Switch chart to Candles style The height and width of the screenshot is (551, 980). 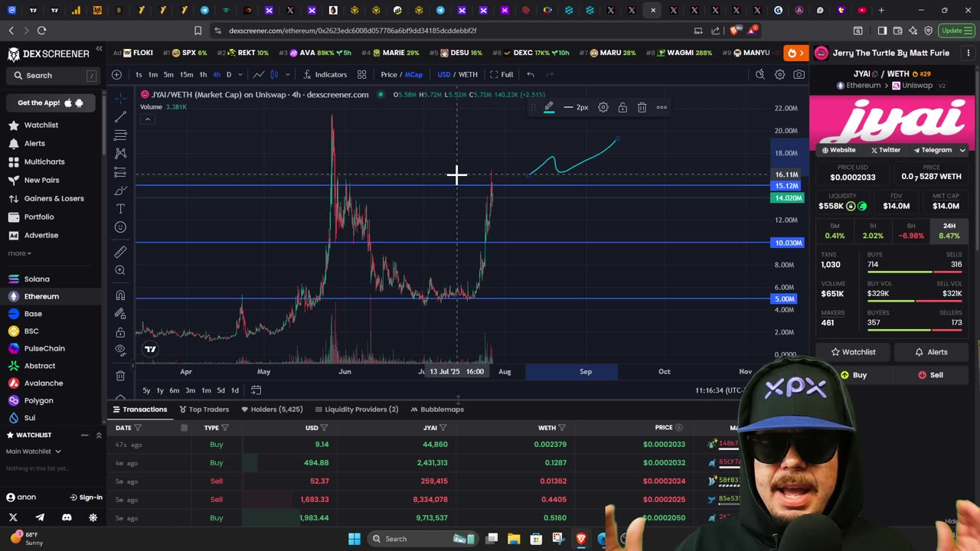[x=274, y=74]
